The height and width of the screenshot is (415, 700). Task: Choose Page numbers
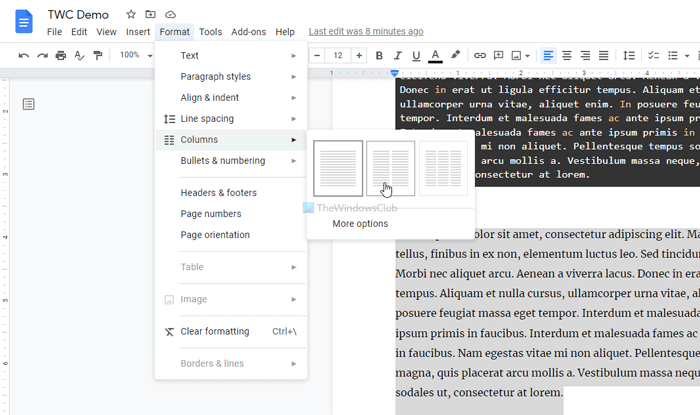231,214
